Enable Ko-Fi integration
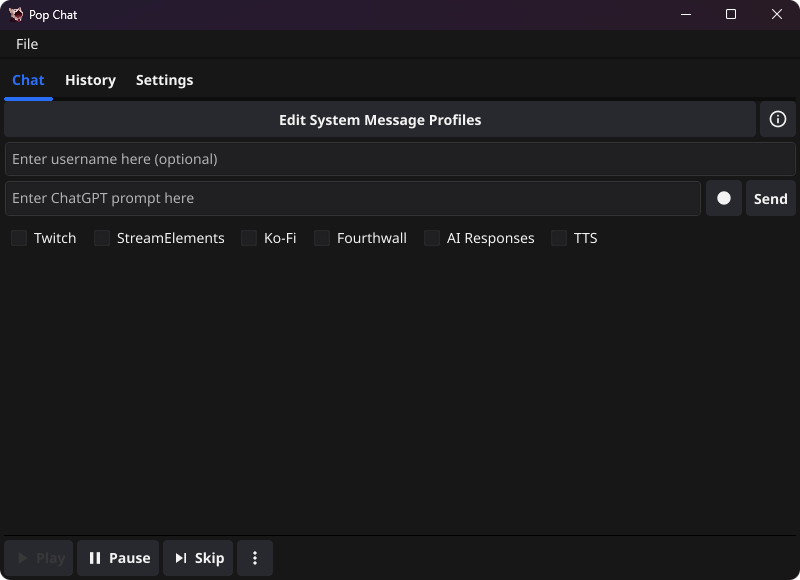The height and width of the screenshot is (580, 800). pyautogui.click(x=248, y=238)
